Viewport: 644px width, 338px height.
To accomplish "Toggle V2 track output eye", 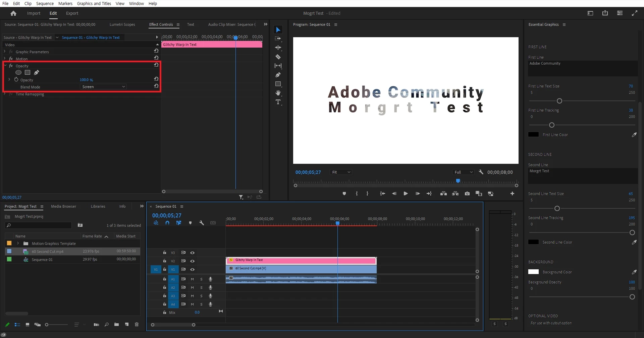I will coord(192,261).
